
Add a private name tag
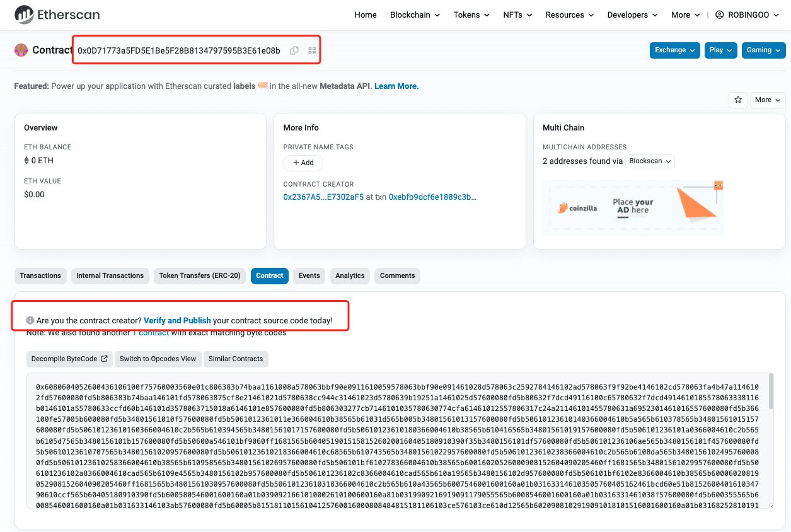pos(303,163)
